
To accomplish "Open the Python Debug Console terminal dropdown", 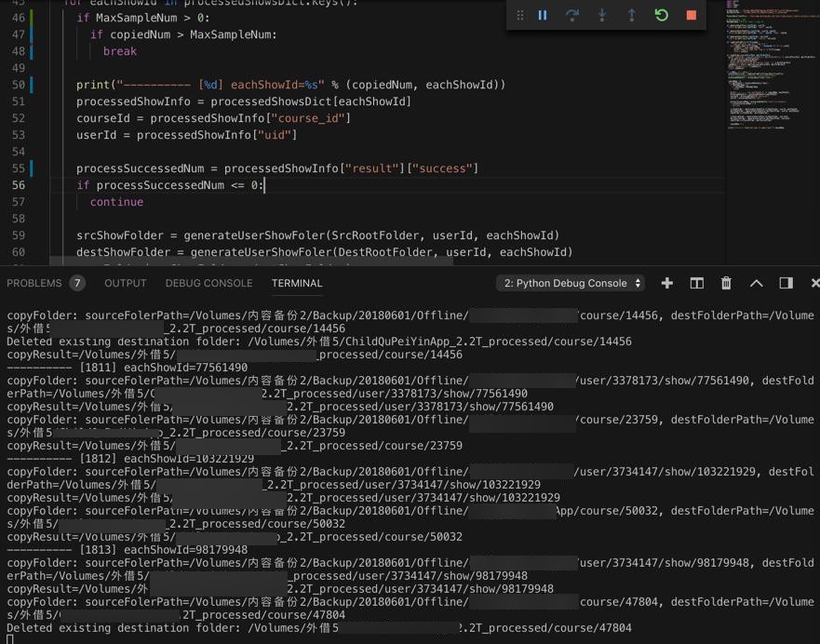I will 571,283.
